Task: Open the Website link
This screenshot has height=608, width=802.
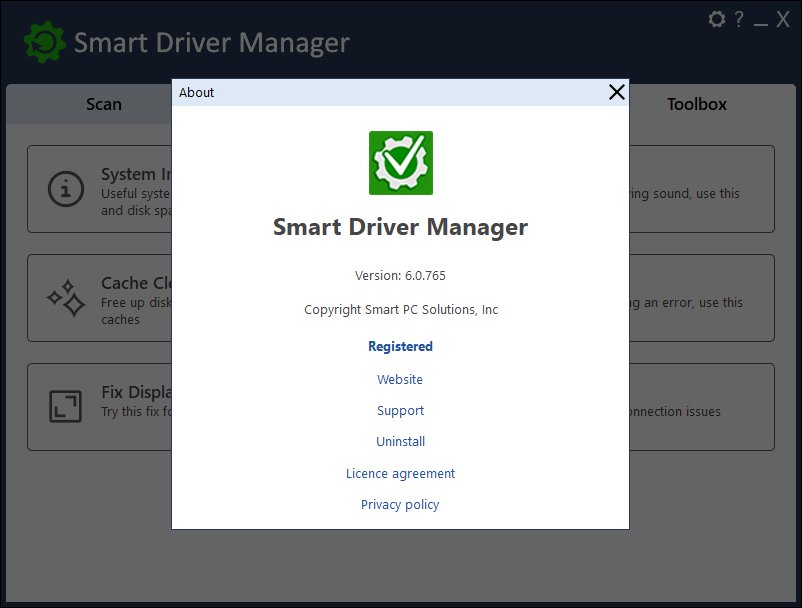Action: pos(400,379)
